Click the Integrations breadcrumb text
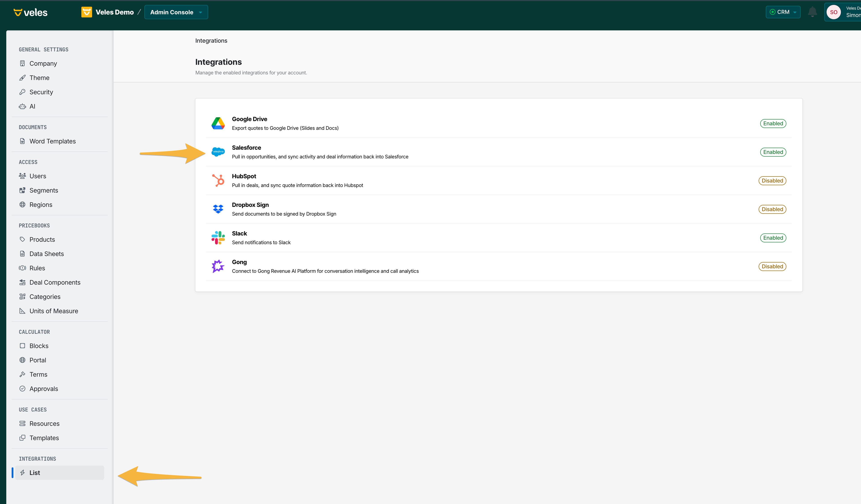Viewport: 861px width, 504px height. (x=211, y=41)
